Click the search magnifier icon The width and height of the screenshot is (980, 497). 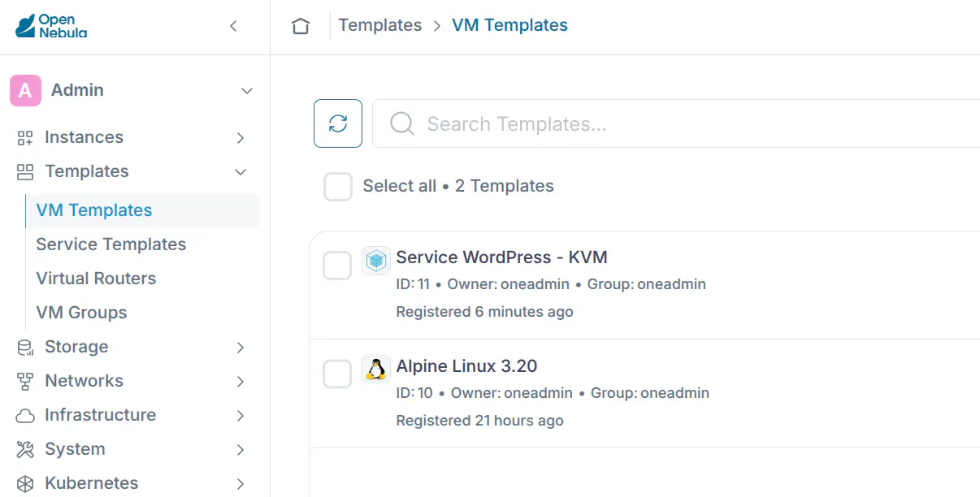(x=402, y=123)
